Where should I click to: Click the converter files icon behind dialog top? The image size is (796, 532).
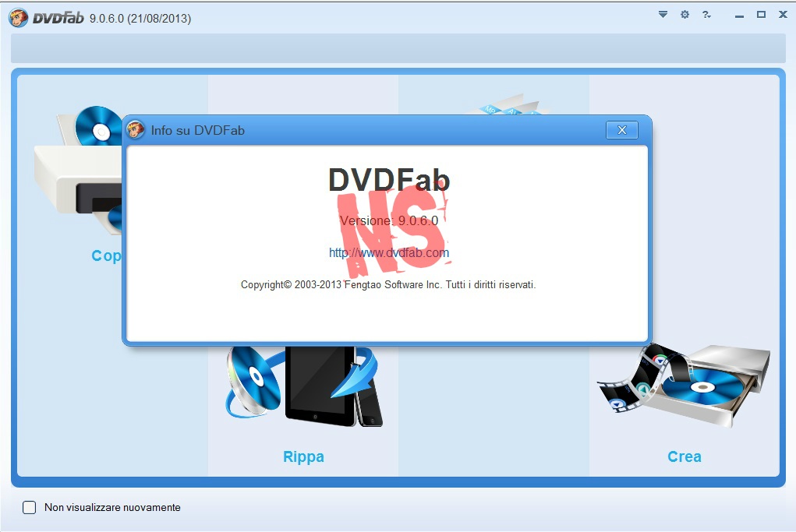tap(508, 105)
